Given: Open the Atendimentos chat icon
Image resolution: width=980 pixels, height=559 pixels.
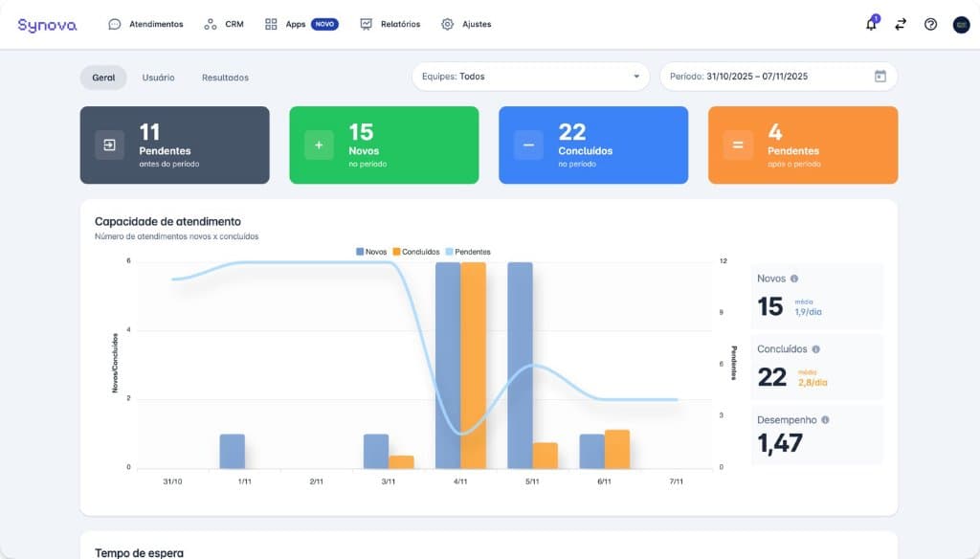Looking at the screenshot, I should [115, 24].
